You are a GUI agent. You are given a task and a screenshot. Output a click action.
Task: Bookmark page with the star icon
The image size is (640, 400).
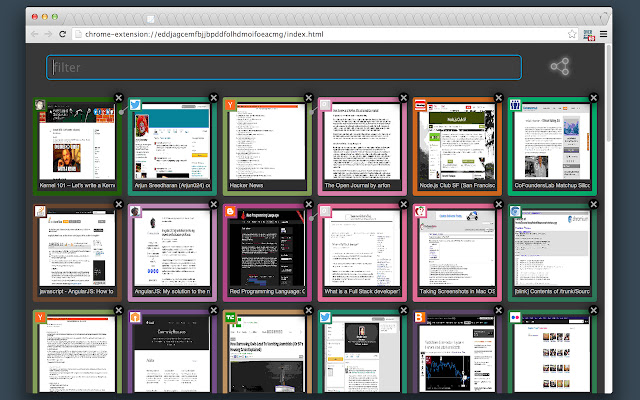tap(572, 34)
